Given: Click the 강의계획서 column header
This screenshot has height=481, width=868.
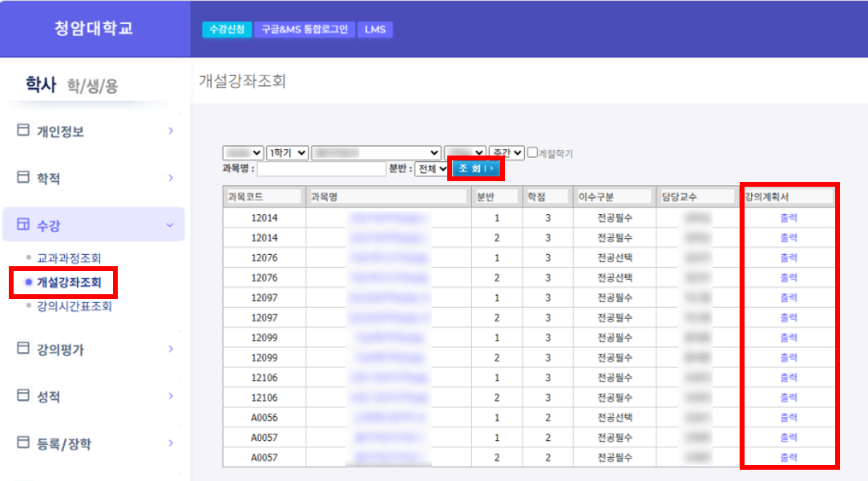Looking at the screenshot, I should (x=789, y=196).
